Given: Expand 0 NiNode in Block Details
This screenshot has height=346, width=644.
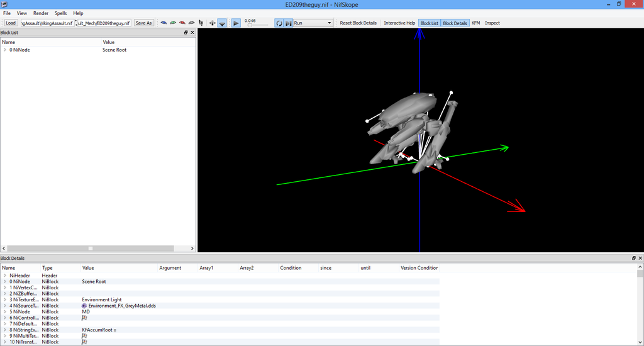Looking at the screenshot, I should point(5,281).
